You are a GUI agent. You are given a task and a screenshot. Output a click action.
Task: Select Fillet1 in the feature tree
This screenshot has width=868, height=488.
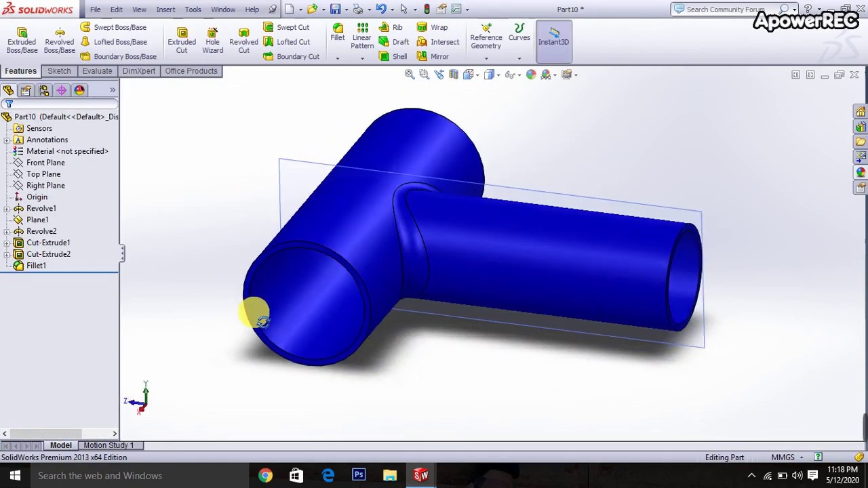[x=36, y=266]
